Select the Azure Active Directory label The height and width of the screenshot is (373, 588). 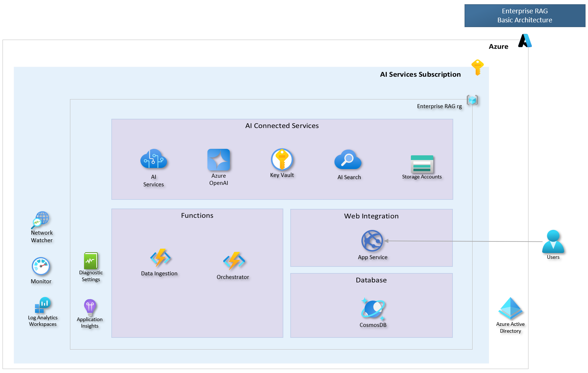(510, 328)
